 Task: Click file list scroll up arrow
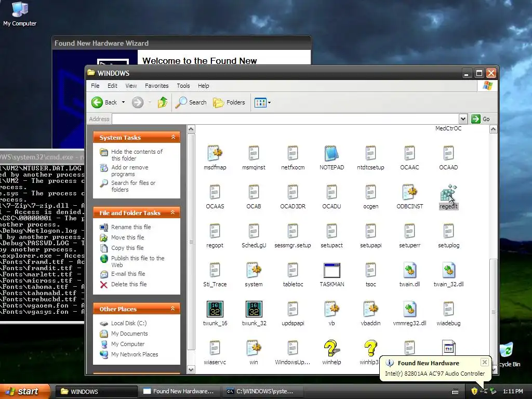494,129
